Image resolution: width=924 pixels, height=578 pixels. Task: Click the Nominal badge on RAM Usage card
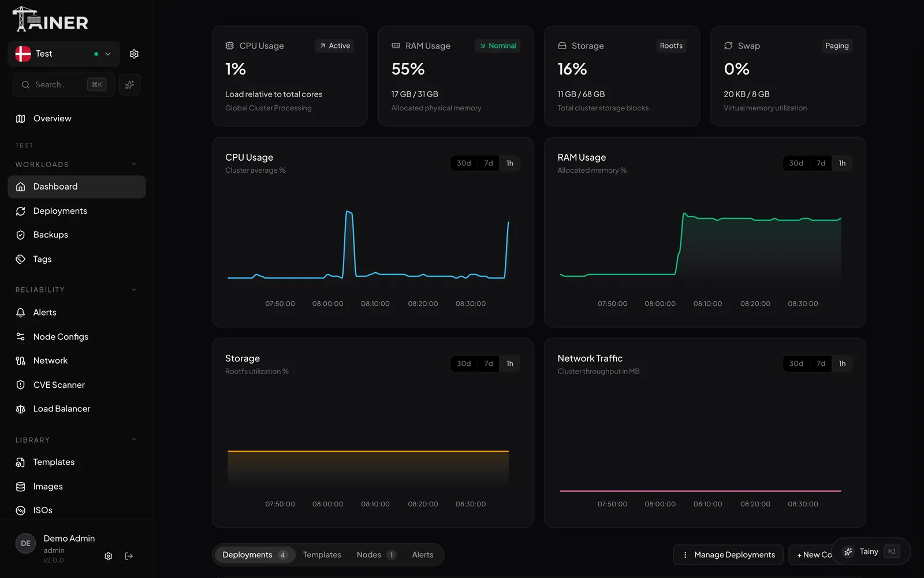(498, 46)
